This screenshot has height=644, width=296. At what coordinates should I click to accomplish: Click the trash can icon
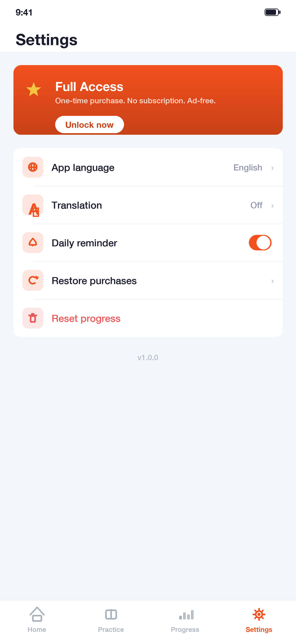click(33, 318)
